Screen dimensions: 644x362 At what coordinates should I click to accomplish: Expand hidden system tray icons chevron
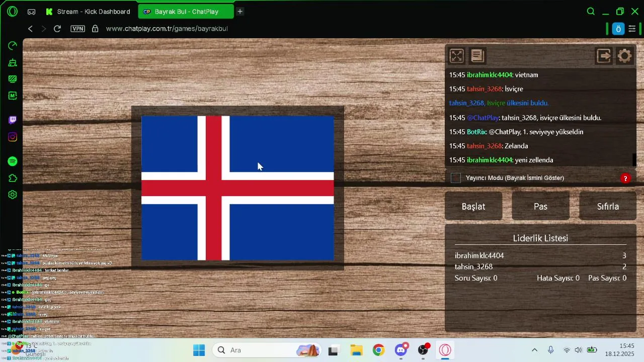tap(534, 350)
